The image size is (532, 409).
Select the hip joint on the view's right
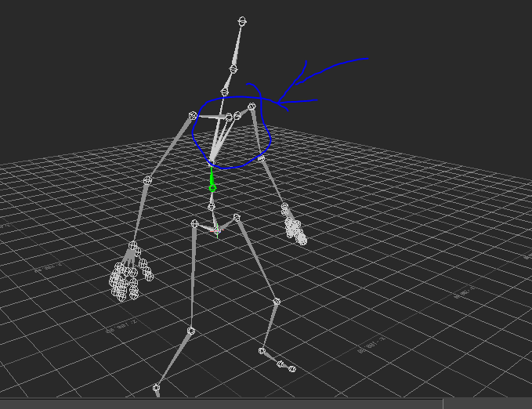(x=237, y=218)
